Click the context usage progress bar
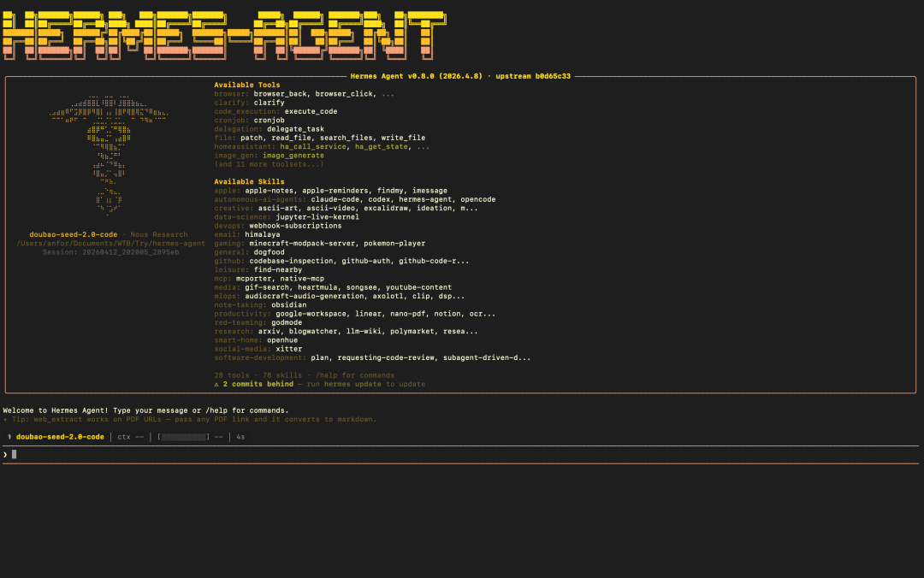 click(183, 437)
